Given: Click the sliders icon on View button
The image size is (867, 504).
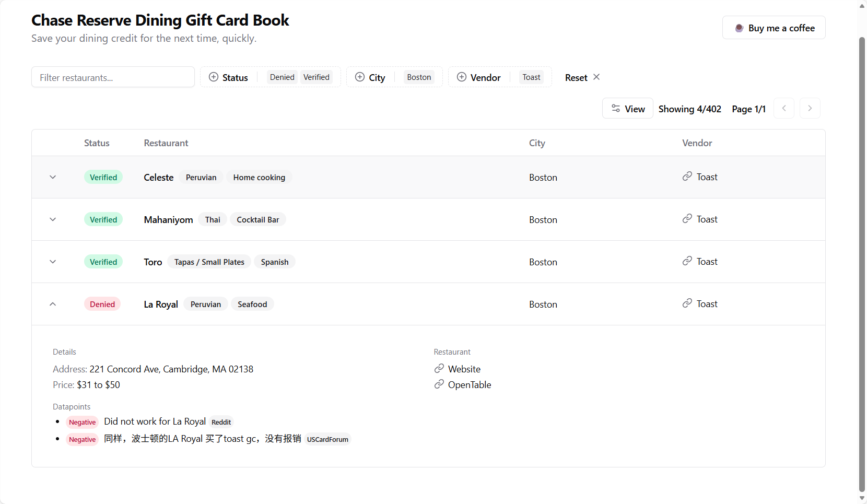Looking at the screenshot, I should pos(616,109).
